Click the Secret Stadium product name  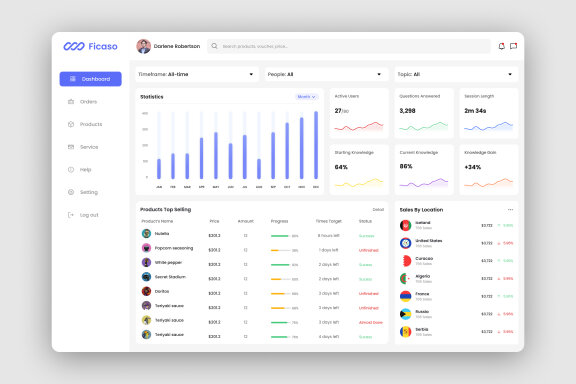click(x=170, y=277)
